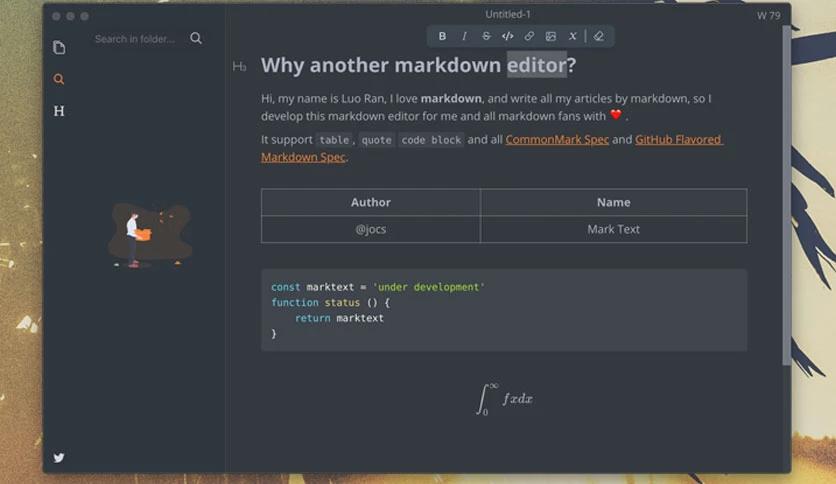Click the empty search illustration
This screenshot has height=484, width=836.
pyautogui.click(x=150, y=235)
